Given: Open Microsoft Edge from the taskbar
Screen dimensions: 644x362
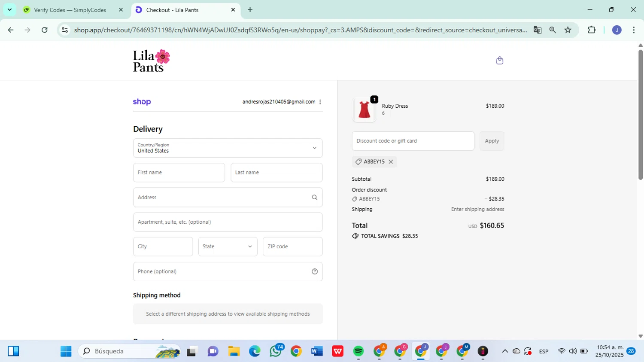Looking at the screenshot, I should coord(255,351).
